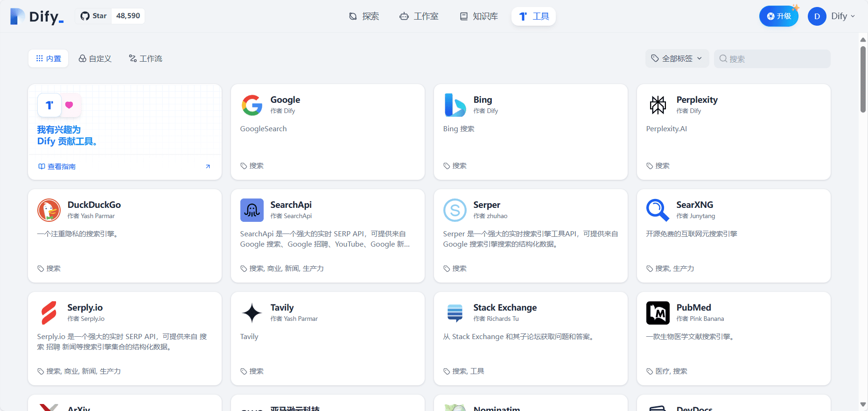Image resolution: width=868 pixels, height=411 pixels.
Task: Open the Stack Exchange card title
Action: pos(505,307)
